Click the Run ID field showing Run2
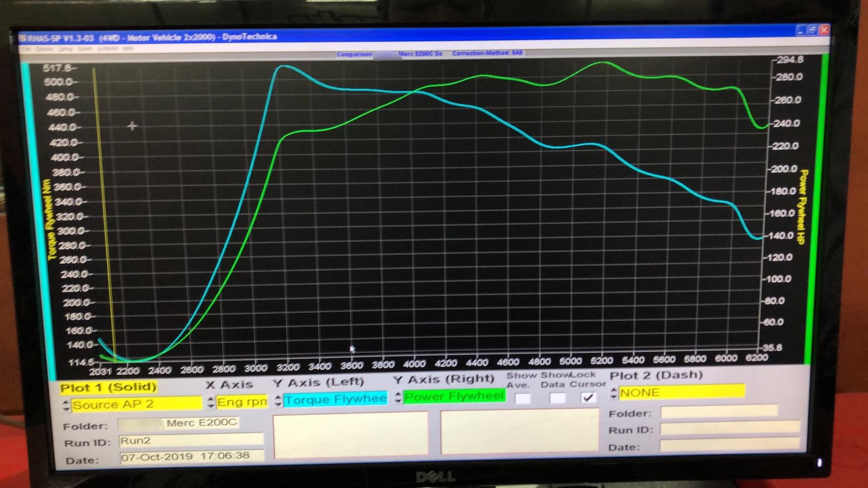Viewport: 868px width, 488px height. pyautogui.click(x=191, y=440)
